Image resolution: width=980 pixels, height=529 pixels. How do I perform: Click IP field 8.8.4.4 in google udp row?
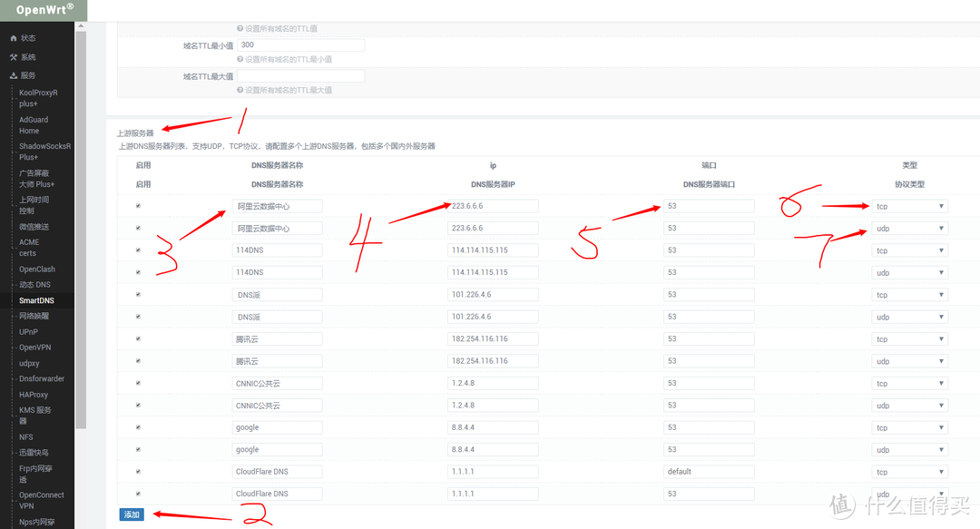tap(493, 449)
